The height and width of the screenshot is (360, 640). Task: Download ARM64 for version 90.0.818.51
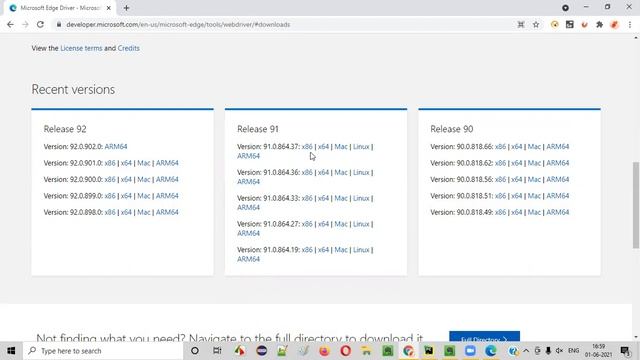tap(558, 196)
